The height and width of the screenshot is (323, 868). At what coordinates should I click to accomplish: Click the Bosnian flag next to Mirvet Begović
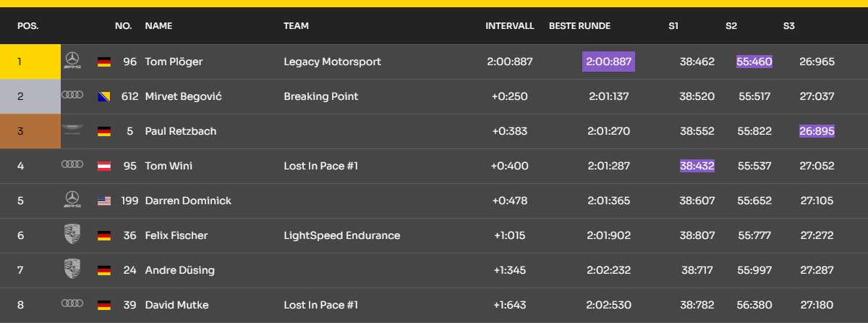(104, 97)
